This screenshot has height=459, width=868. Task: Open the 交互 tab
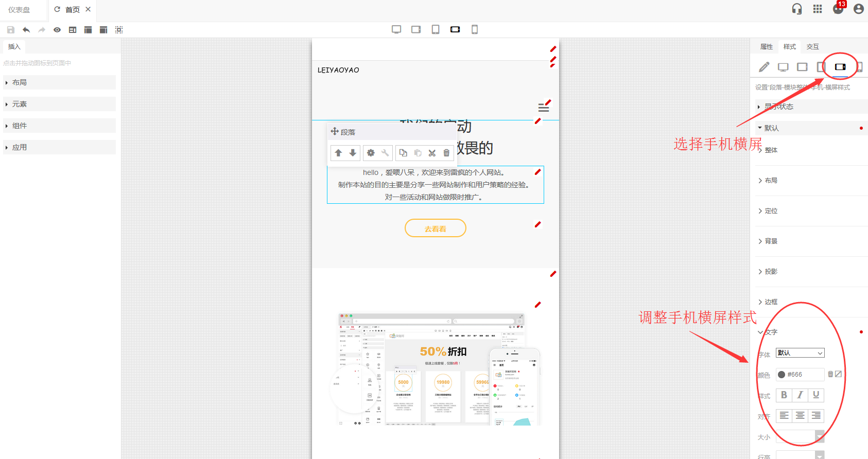[812, 47]
